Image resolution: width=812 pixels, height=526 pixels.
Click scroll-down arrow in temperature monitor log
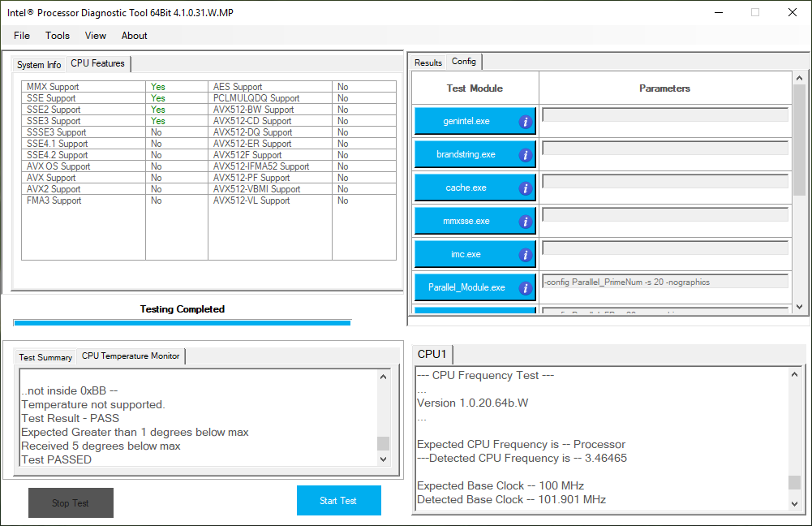(x=383, y=459)
